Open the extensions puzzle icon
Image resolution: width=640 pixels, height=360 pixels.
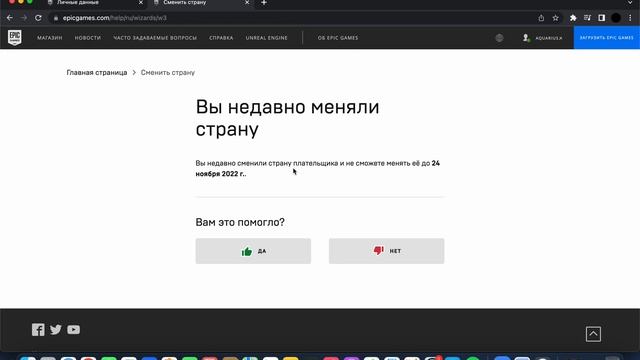(573, 18)
